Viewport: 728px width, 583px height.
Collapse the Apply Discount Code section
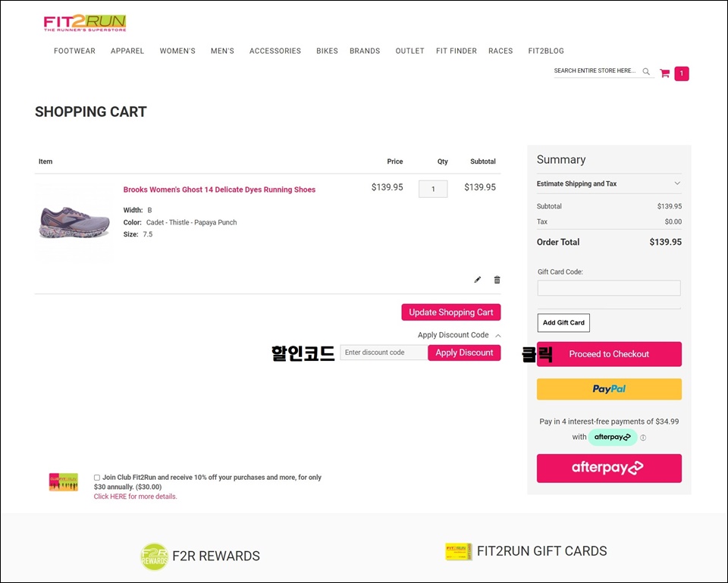pos(498,335)
